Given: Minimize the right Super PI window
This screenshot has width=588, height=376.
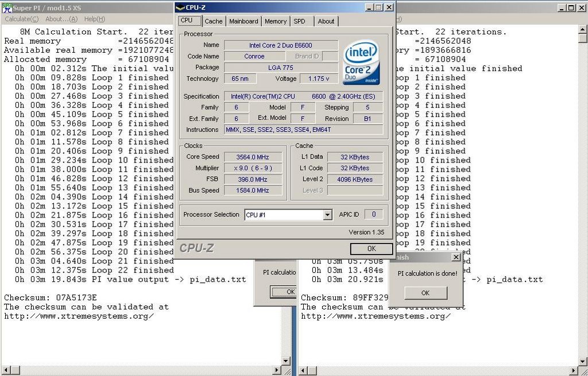Looking at the screenshot, I should tap(561, 7).
